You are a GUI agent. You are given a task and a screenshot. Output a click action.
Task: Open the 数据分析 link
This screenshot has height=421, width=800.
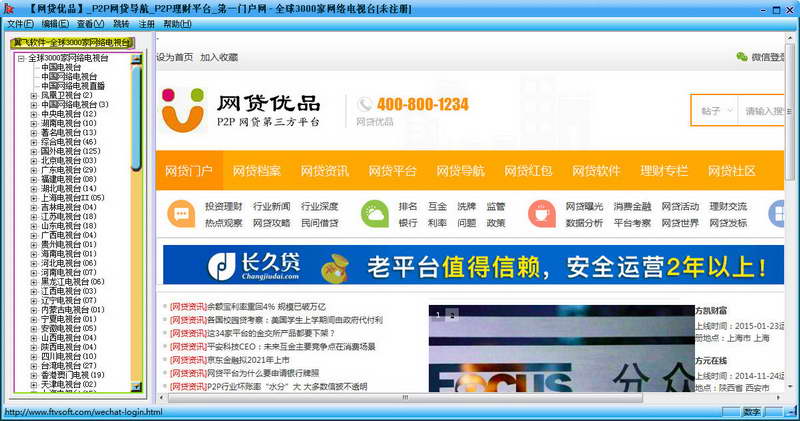tap(584, 223)
